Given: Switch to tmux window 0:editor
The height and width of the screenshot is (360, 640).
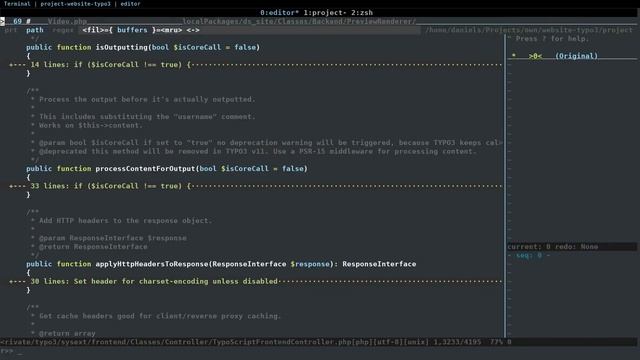Looking at the screenshot, I should [x=280, y=13].
